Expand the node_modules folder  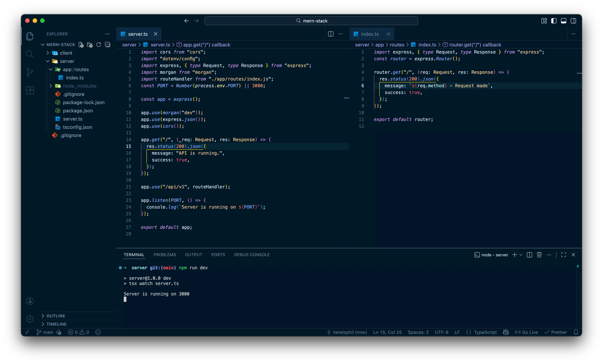(51, 86)
